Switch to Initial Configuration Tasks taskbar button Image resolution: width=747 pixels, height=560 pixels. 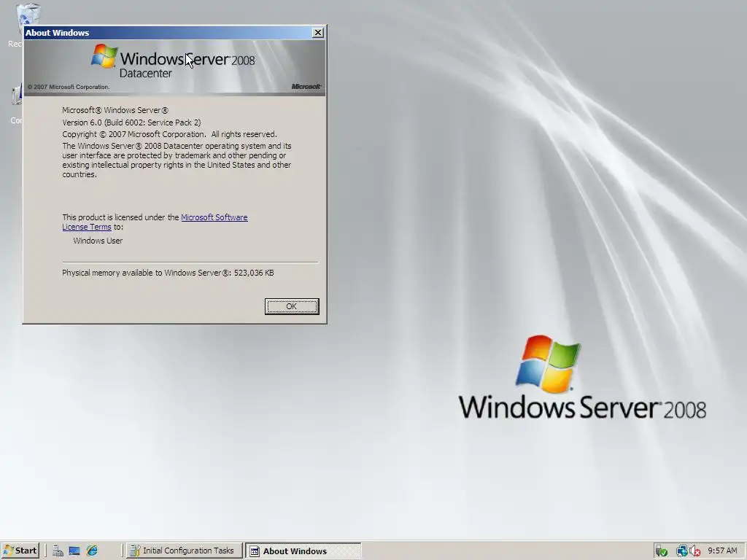pyautogui.click(x=184, y=551)
